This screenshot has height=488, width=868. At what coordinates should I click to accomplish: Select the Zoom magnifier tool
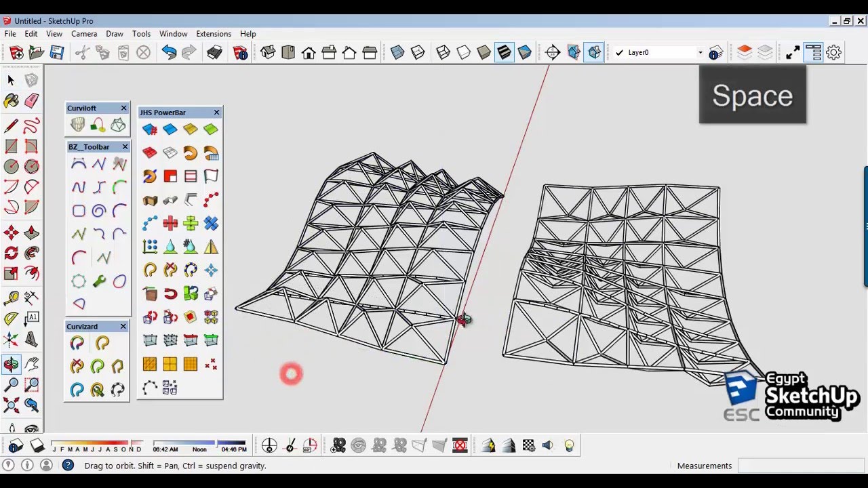click(x=11, y=385)
